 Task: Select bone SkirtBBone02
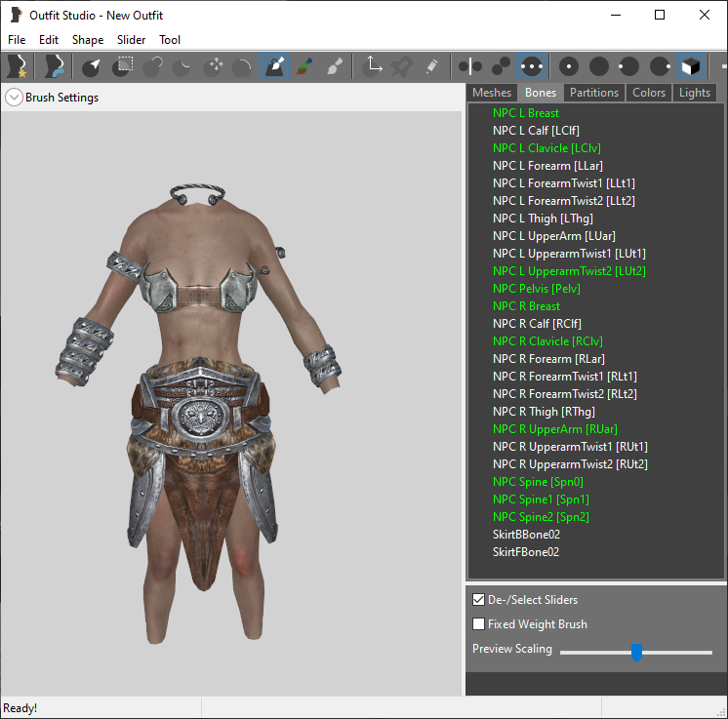pos(526,535)
